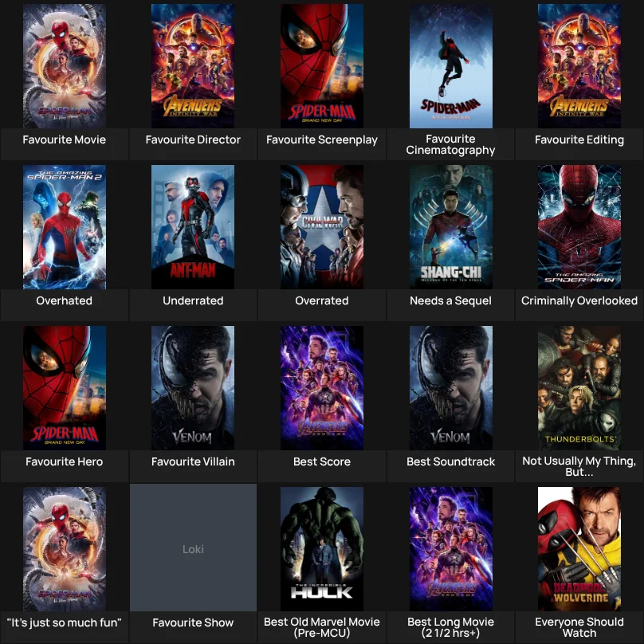Select the "Favourite Hero" label
This screenshot has height=644, width=644.
(64, 461)
